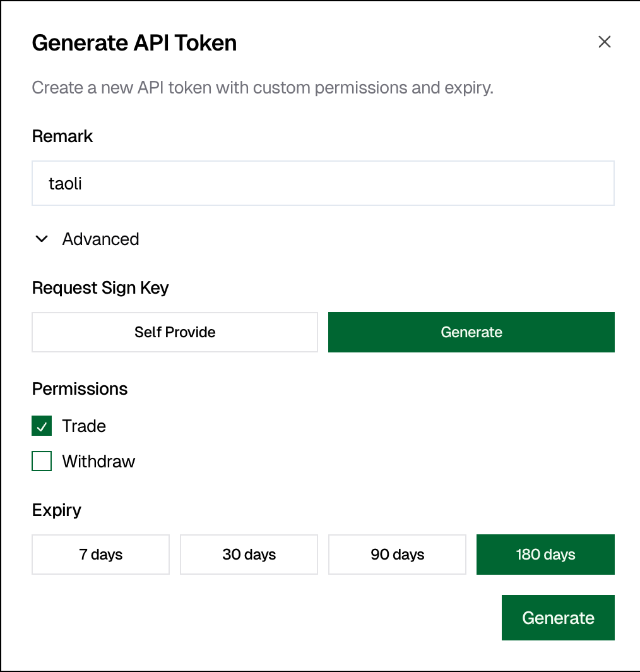Set expiry to 90 days
The width and height of the screenshot is (640, 672).
coord(397,555)
